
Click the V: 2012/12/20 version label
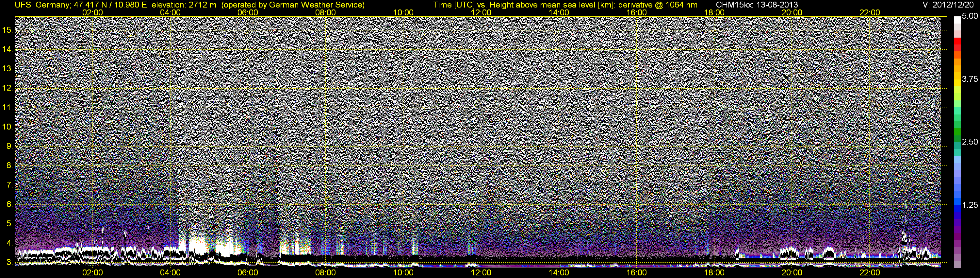coord(950,5)
